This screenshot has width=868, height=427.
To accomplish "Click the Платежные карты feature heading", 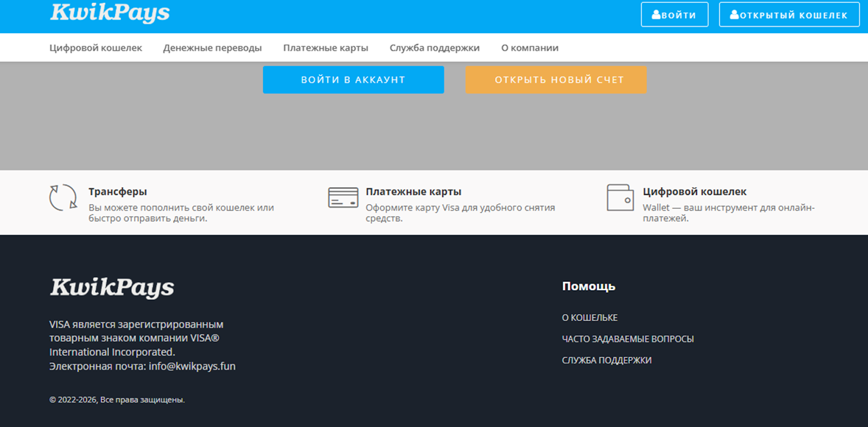I will tap(413, 192).
